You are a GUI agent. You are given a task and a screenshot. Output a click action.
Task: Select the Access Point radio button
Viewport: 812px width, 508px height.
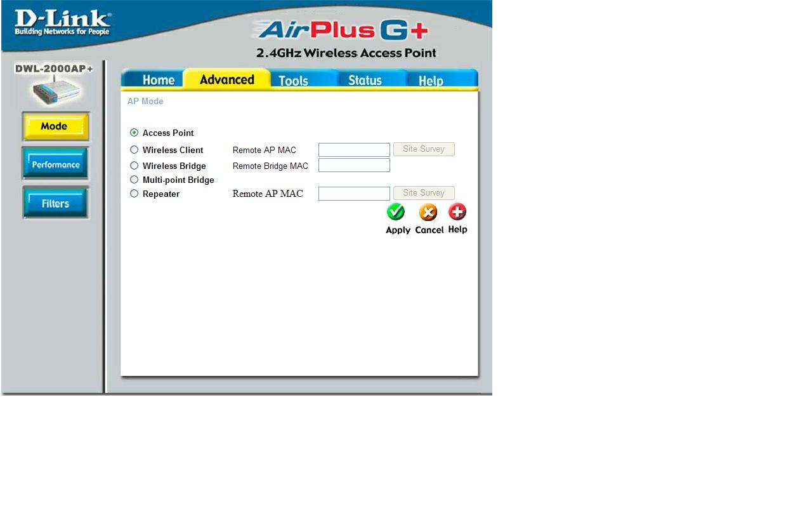click(x=134, y=133)
